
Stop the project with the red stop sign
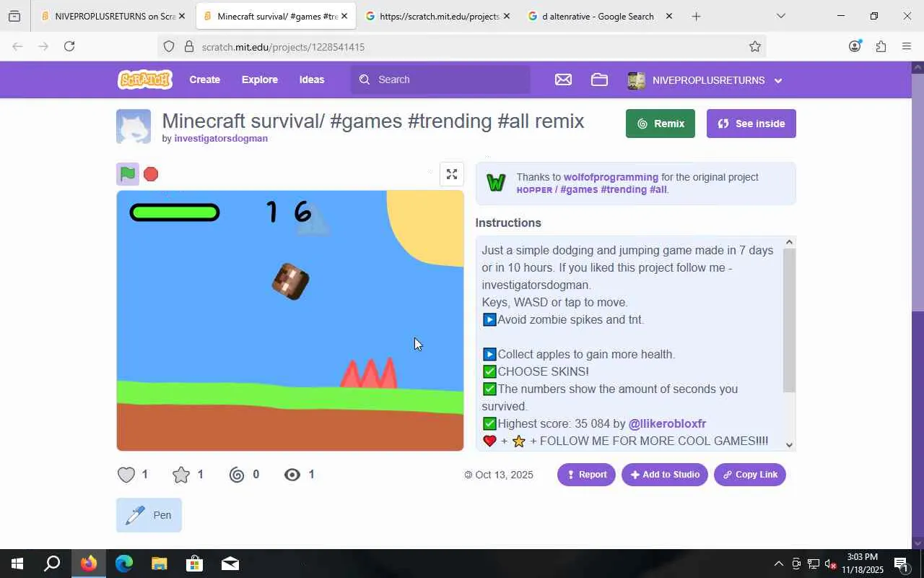[151, 174]
